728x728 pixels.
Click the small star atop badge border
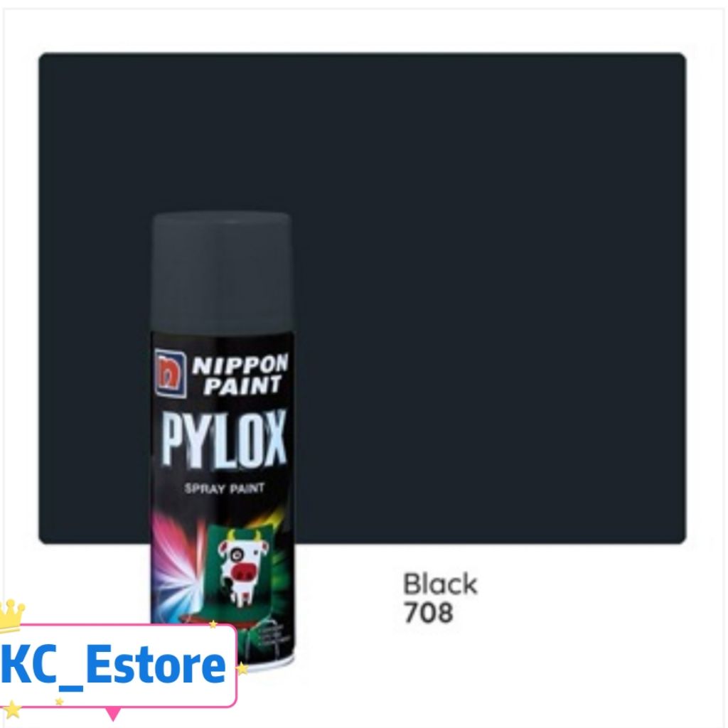(213, 624)
